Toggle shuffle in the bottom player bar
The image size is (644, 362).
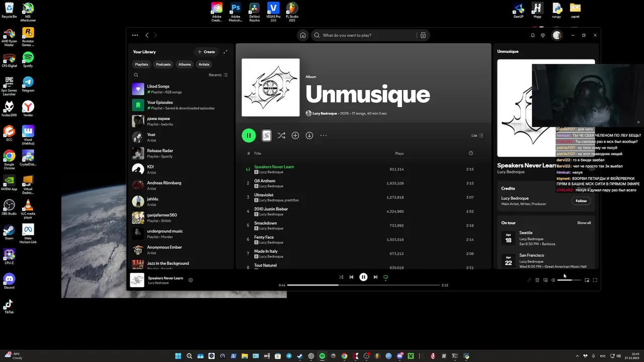click(x=341, y=277)
